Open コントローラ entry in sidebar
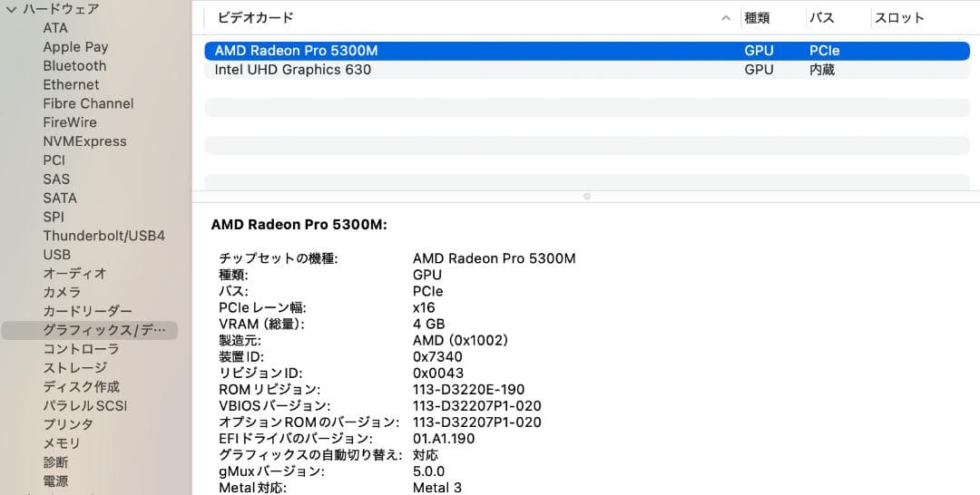 point(81,349)
